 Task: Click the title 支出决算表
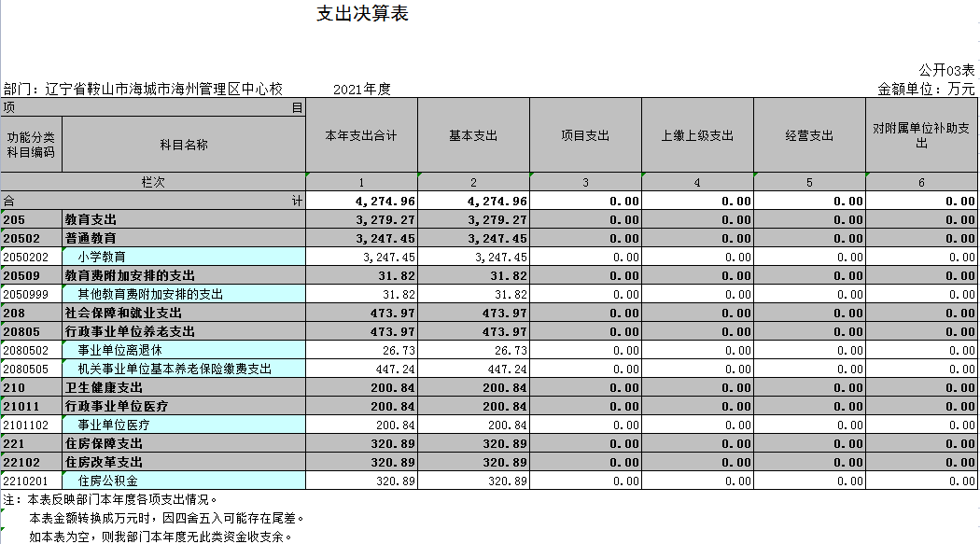(x=362, y=14)
